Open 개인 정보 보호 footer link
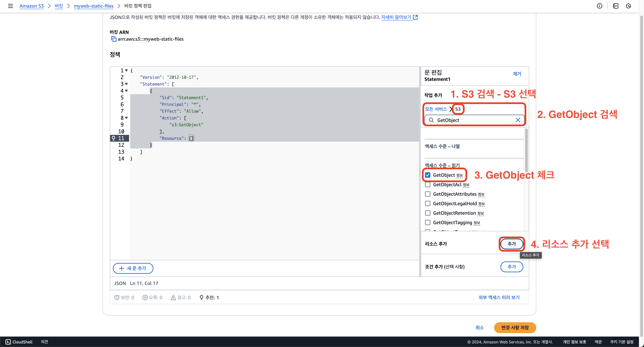 tap(575, 342)
